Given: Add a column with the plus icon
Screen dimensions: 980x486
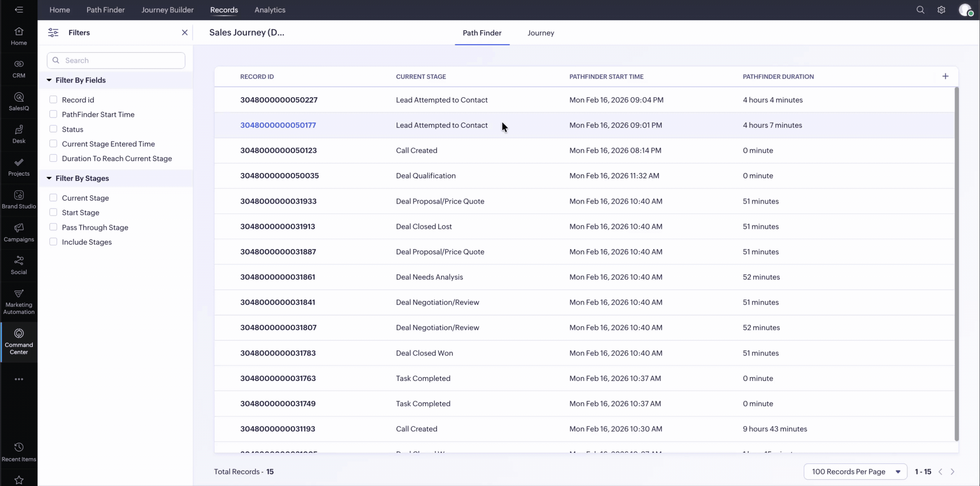Looking at the screenshot, I should 945,76.
